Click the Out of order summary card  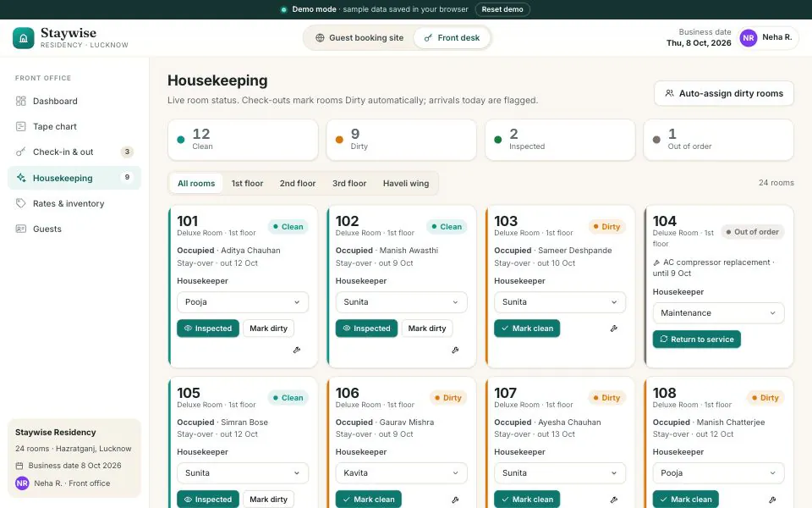pyautogui.click(x=718, y=140)
